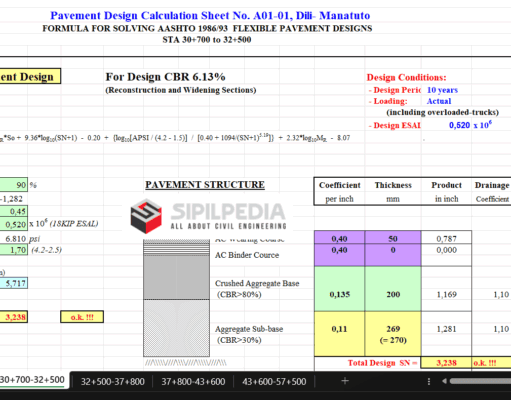Click the (including overloaded-trucks) note
Viewport: 511px width, 400px height.
pos(442,112)
